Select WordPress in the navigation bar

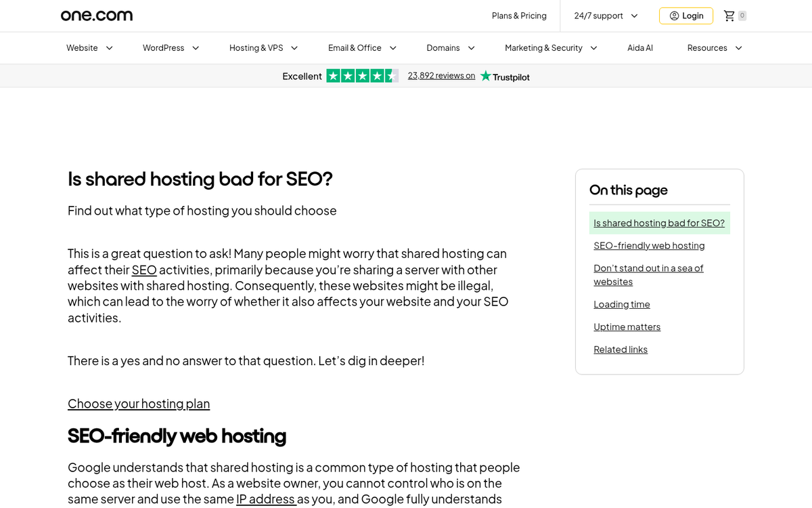click(x=163, y=47)
